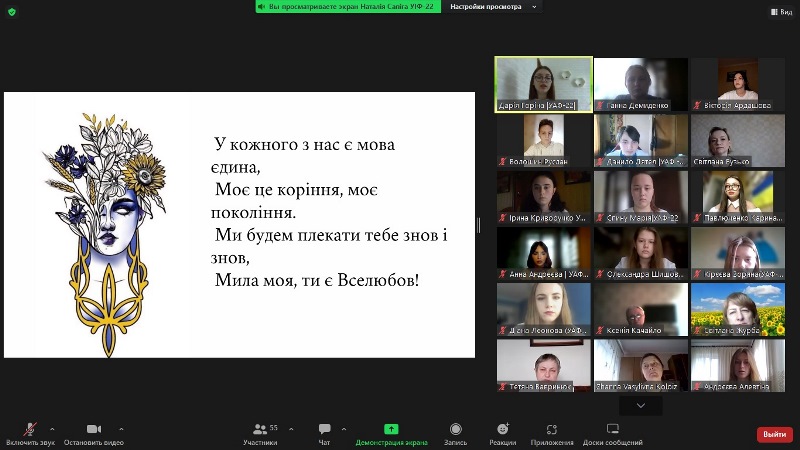
Task: Click slide text 'Мила моя, ти є Вселюбов!'
Action: click(x=317, y=280)
